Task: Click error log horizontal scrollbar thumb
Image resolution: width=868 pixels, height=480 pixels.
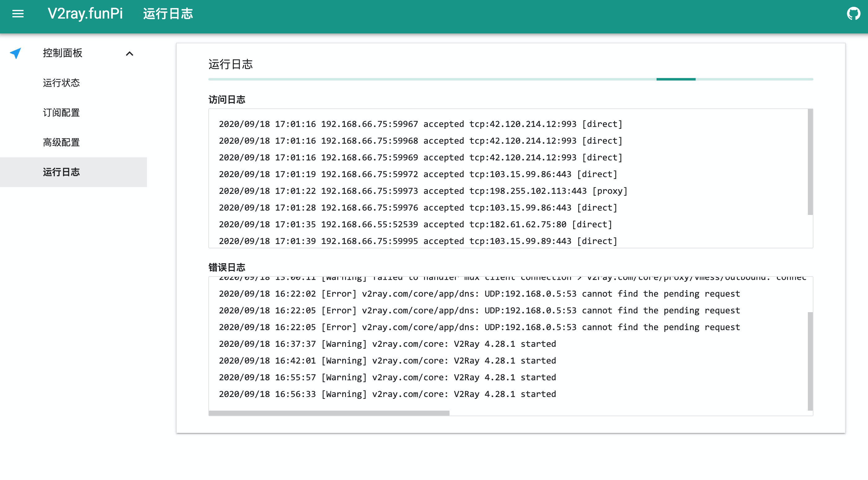Action: click(329, 413)
